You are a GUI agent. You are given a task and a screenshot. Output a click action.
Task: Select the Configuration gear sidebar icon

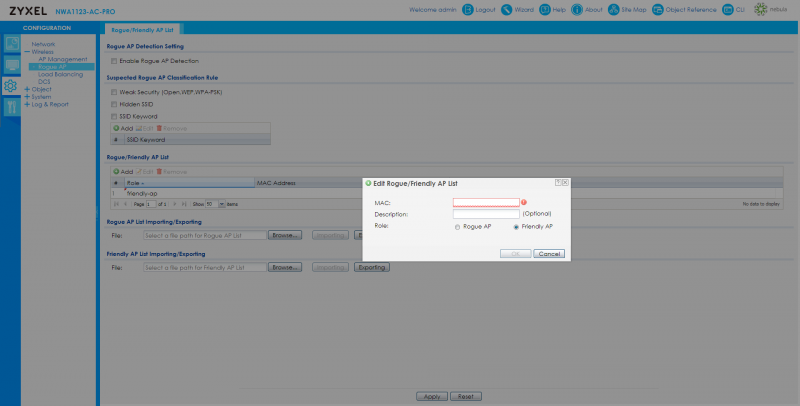[10, 86]
